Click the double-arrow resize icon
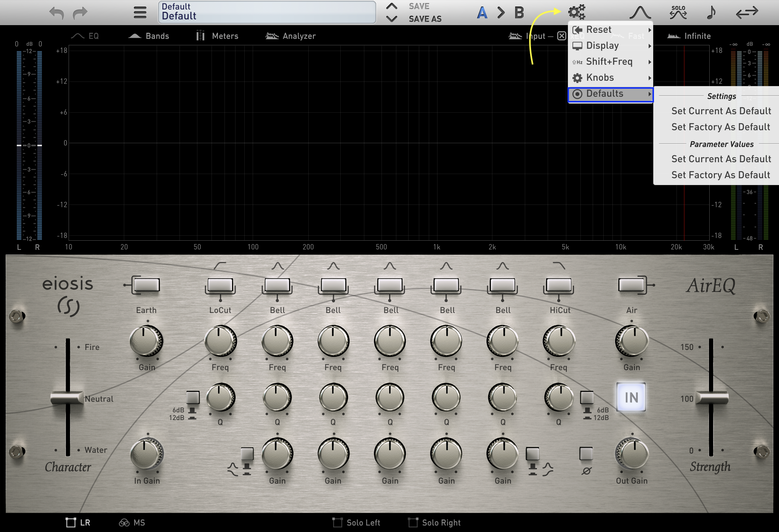This screenshot has width=779, height=532. tap(747, 13)
